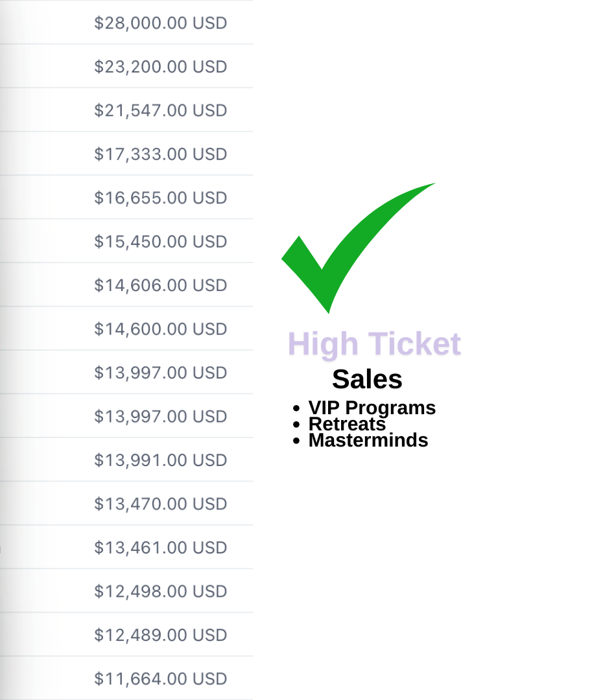Open the $13,991.00 USD payment
Screen dimensions: 592x700
(161, 460)
